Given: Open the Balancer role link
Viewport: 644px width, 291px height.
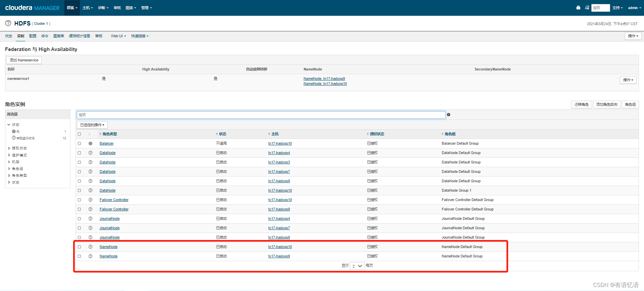Looking at the screenshot, I should (x=107, y=143).
